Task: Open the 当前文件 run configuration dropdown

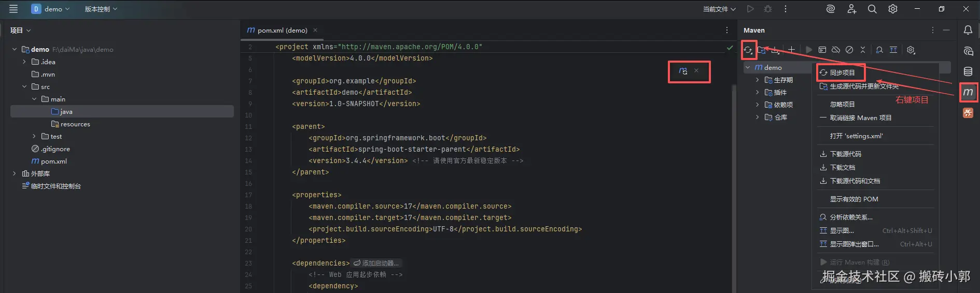Action: (719, 9)
